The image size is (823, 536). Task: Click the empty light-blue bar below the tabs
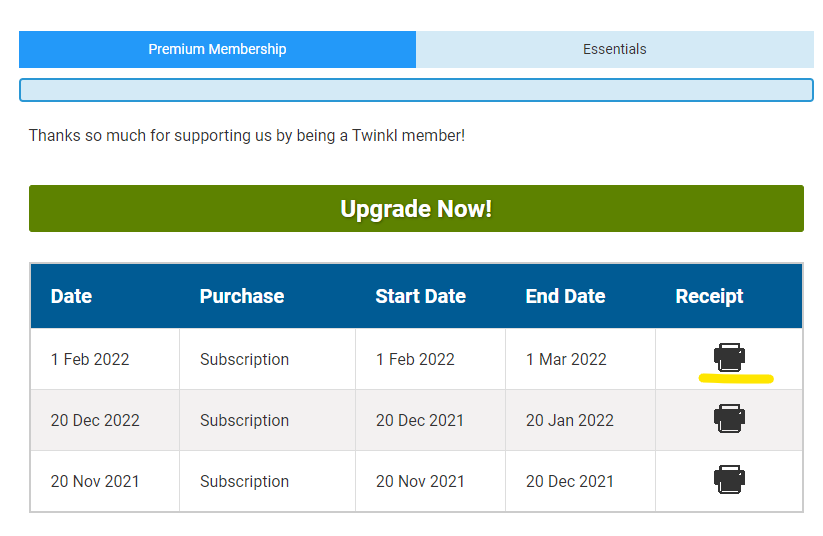[416, 90]
